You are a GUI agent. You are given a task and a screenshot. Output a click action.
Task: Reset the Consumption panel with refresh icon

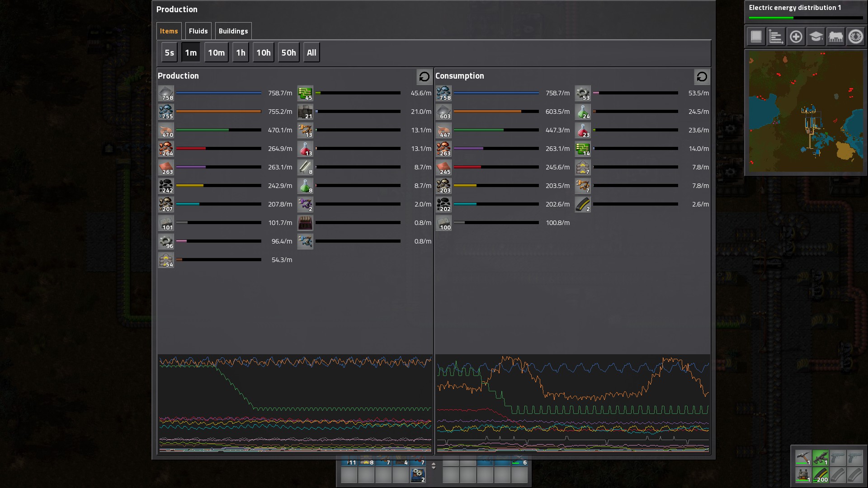click(702, 77)
